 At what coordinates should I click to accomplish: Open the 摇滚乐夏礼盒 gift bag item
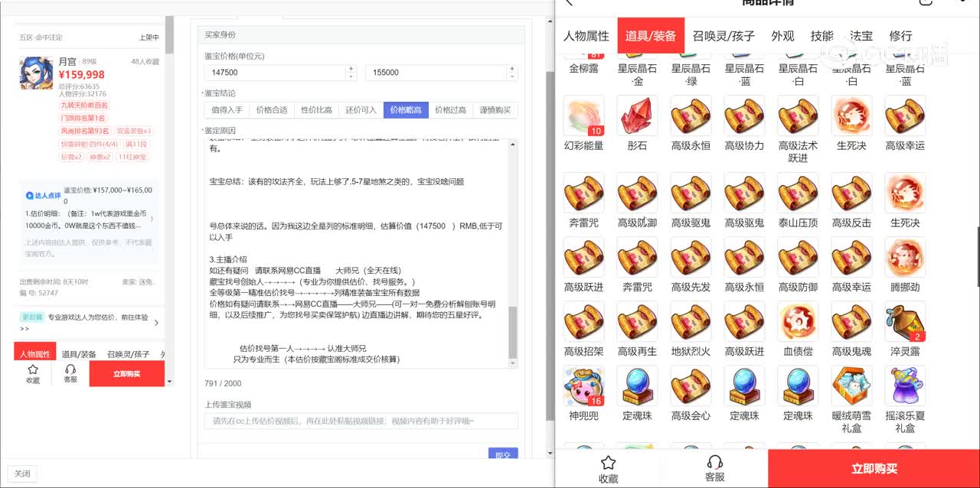click(x=905, y=386)
